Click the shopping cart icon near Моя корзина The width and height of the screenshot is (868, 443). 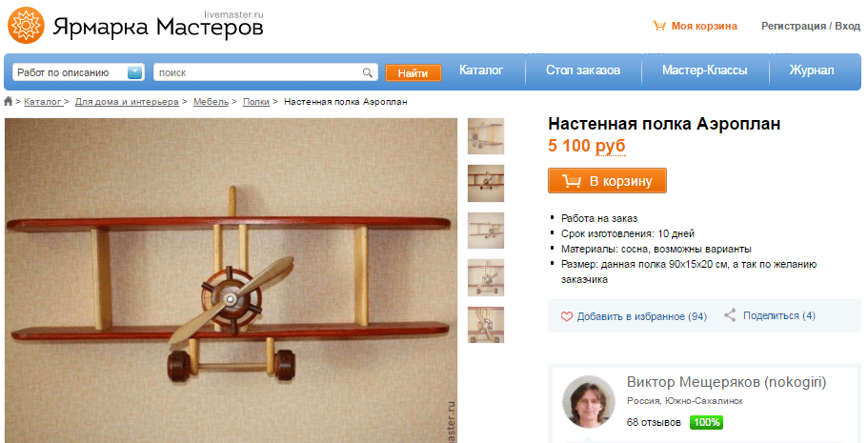click(x=658, y=26)
